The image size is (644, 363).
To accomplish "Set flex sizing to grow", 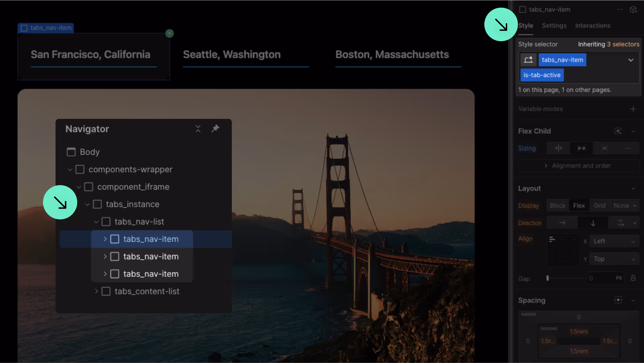I will point(581,148).
